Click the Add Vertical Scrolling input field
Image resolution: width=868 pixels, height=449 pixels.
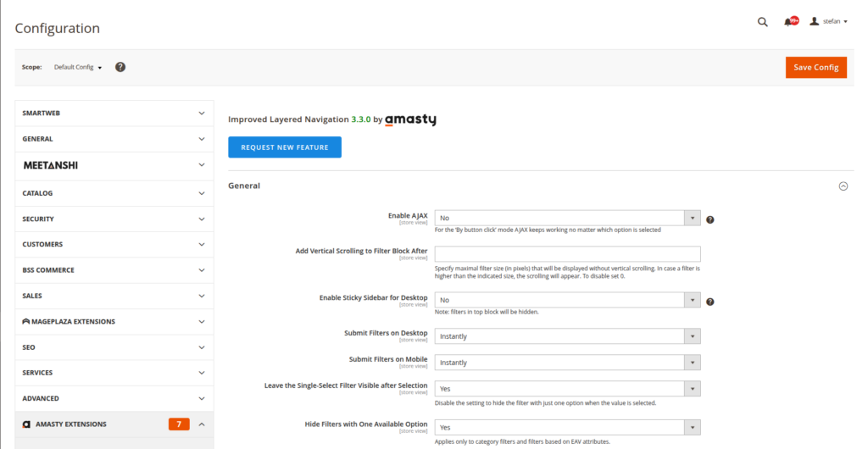pos(567,254)
